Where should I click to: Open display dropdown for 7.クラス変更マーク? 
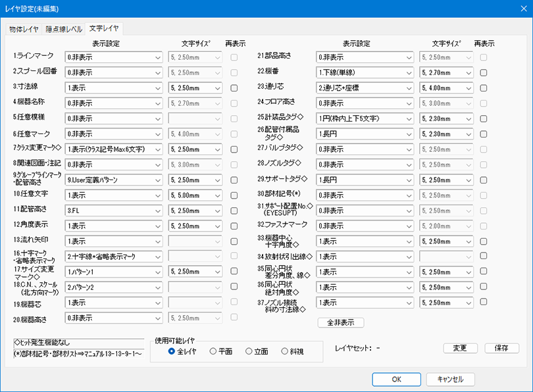[114, 149]
